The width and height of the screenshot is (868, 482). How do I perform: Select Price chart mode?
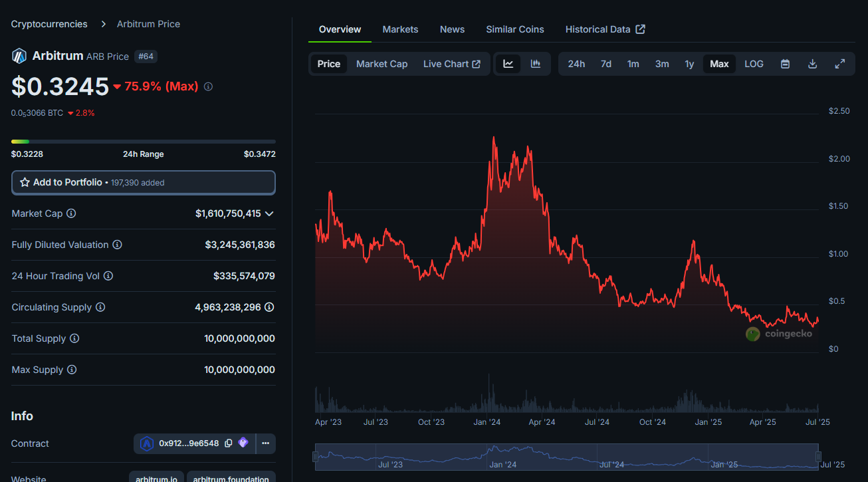click(x=329, y=64)
